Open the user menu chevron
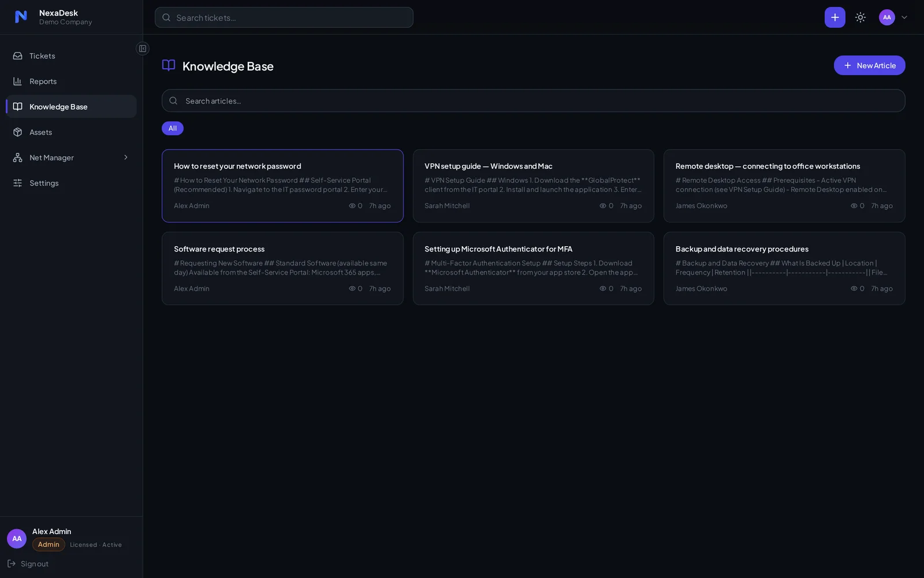Image resolution: width=924 pixels, height=578 pixels. 904,17
